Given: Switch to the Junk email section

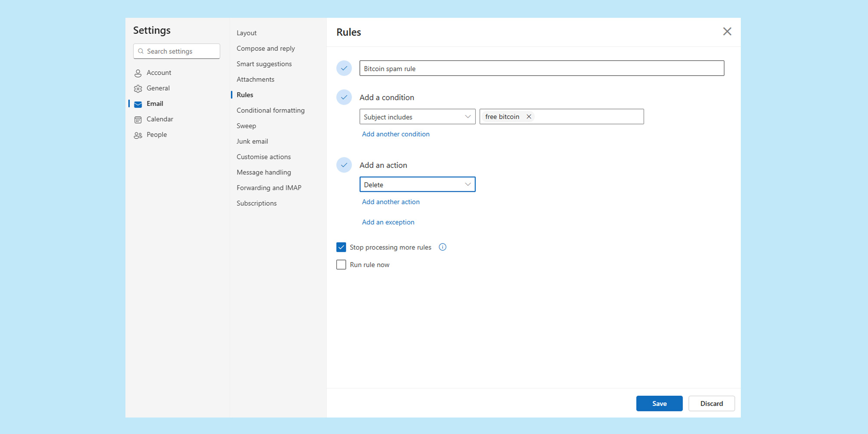Looking at the screenshot, I should (252, 141).
